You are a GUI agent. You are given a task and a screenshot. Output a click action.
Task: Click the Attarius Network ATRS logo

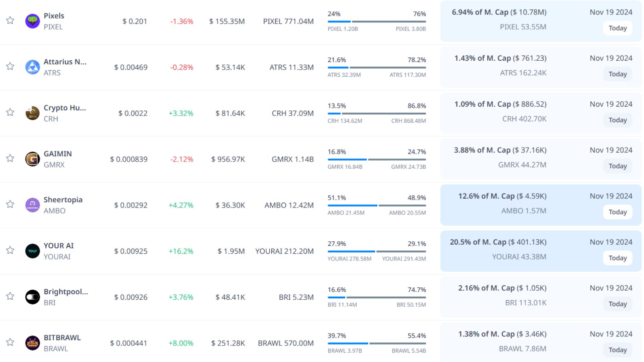[33, 67]
